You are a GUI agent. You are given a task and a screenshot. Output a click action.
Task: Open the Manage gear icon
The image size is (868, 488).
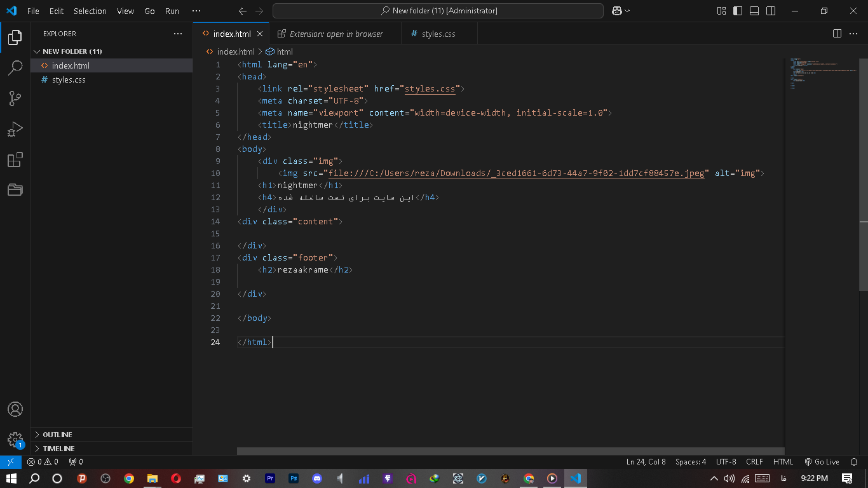pos(15,440)
